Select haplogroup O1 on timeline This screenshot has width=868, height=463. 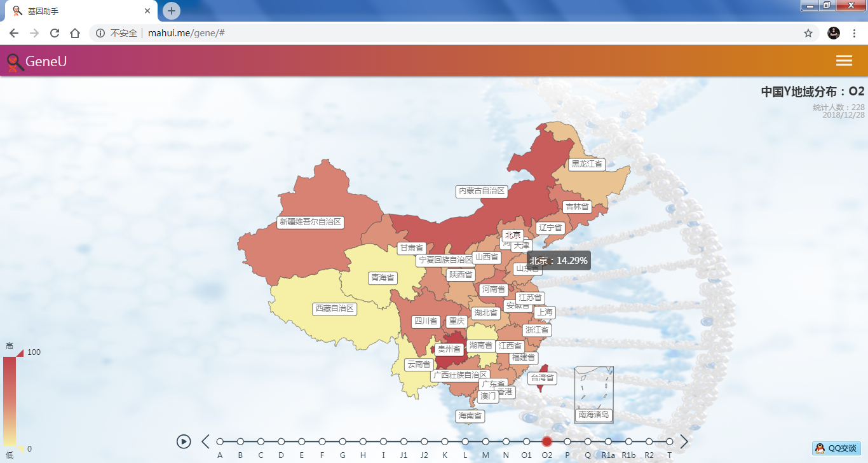point(526,441)
